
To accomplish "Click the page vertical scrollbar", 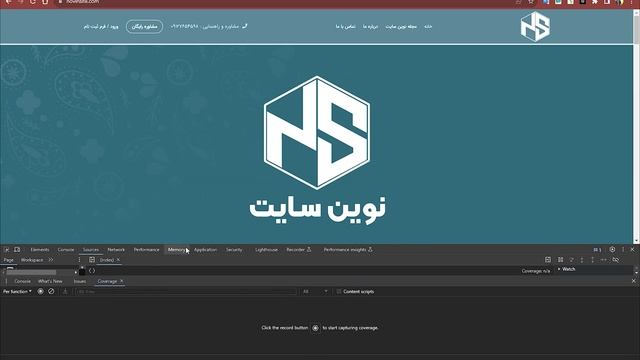I will 636,127.
